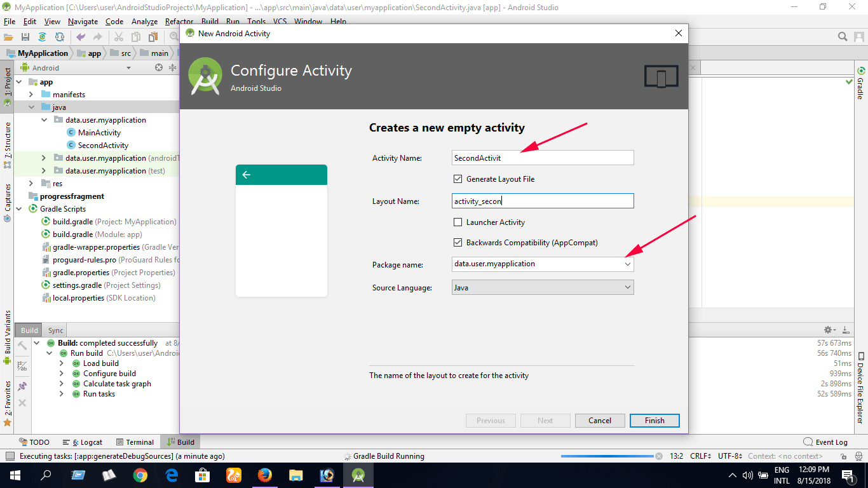This screenshot has width=868, height=488.
Task: Switch to the Sync tab
Action: (55, 330)
